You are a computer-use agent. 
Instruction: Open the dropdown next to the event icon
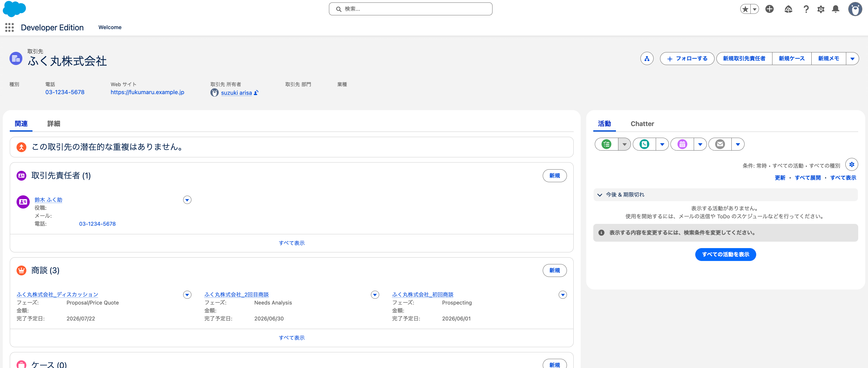point(700,144)
